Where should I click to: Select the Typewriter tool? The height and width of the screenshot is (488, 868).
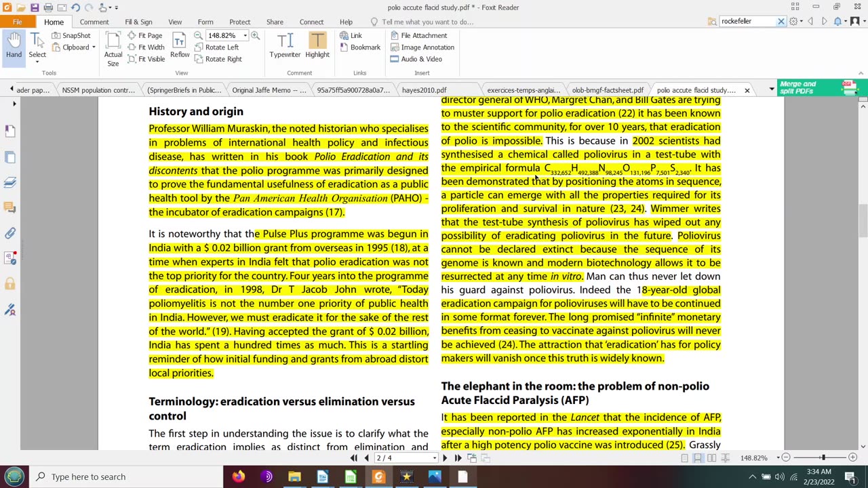pyautogui.click(x=285, y=46)
